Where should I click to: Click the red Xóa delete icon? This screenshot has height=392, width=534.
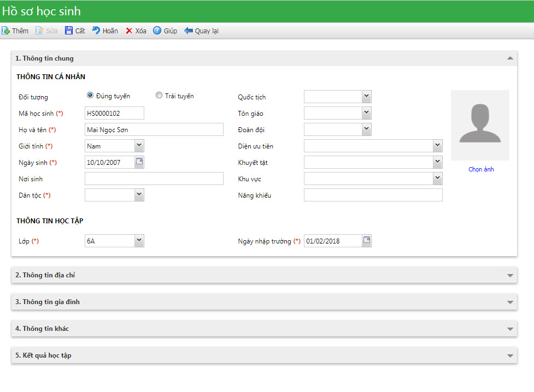click(129, 31)
